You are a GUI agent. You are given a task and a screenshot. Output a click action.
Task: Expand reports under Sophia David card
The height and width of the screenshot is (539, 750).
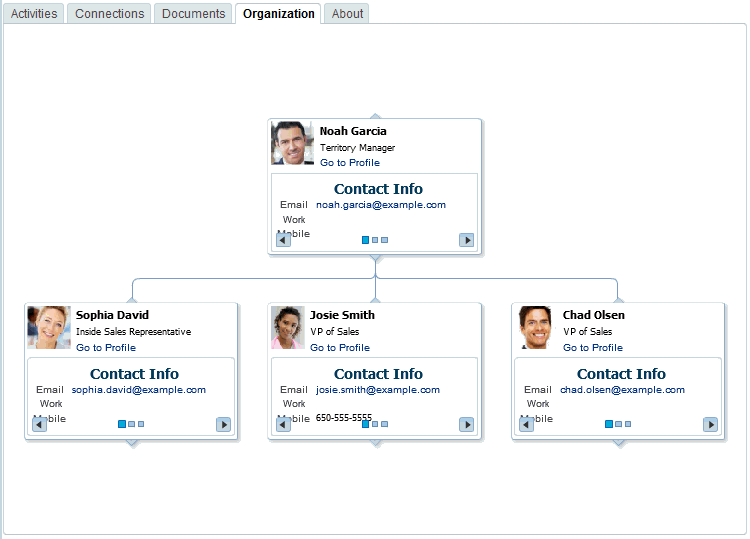tap(132, 443)
